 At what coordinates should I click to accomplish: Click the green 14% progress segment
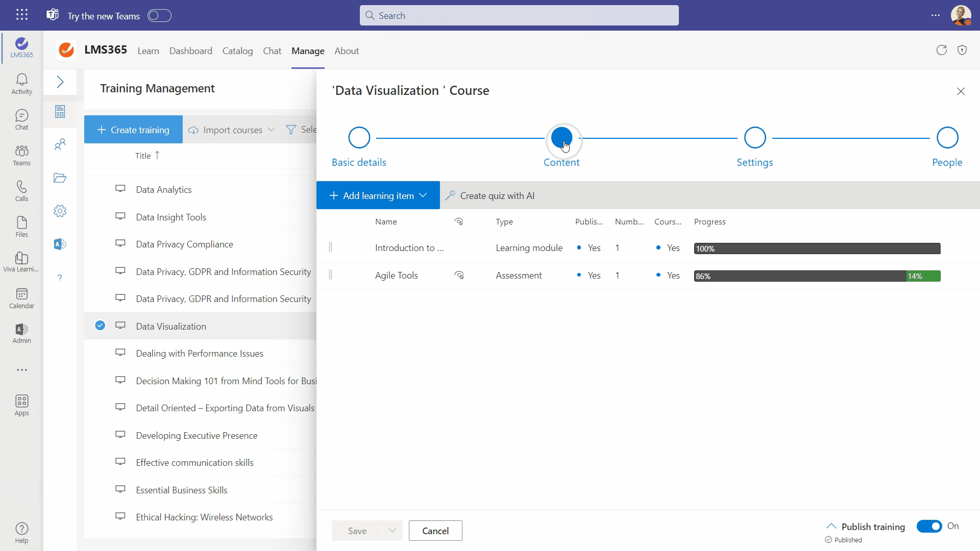point(923,276)
